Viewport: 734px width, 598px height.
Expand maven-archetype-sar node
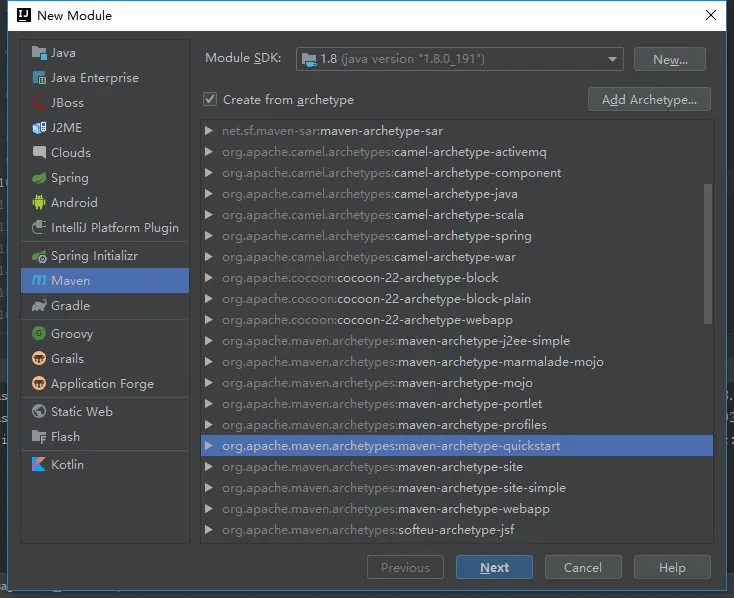point(209,131)
